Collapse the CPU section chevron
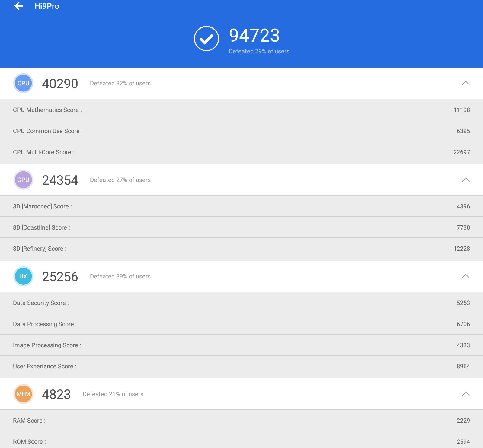Screen dimensions: 483x448 (466, 83)
